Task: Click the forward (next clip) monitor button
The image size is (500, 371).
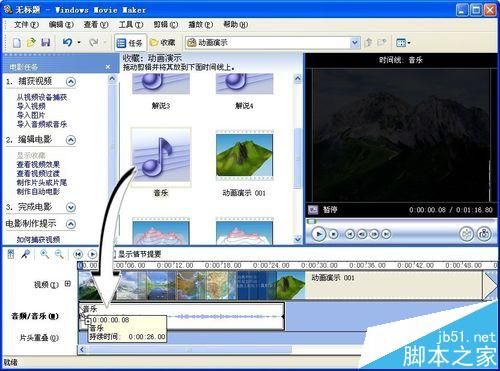Action: (386, 234)
